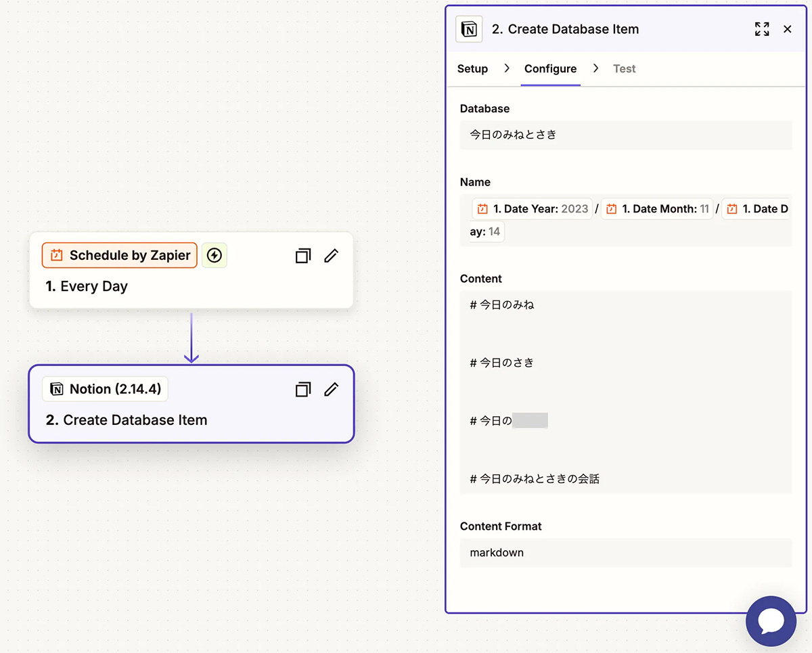Select the Create Database Item step card
812x653 pixels.
[191, 420]
